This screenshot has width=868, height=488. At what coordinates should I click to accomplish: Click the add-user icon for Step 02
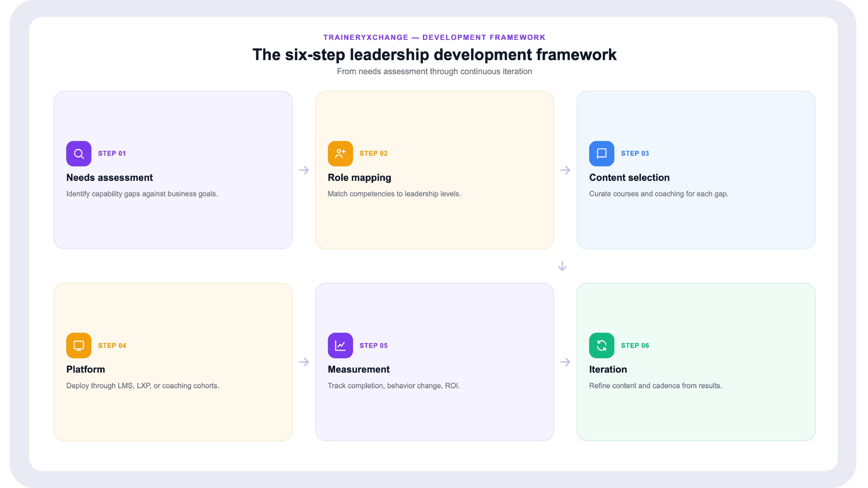pyautogui.click(x=340, y=154)
